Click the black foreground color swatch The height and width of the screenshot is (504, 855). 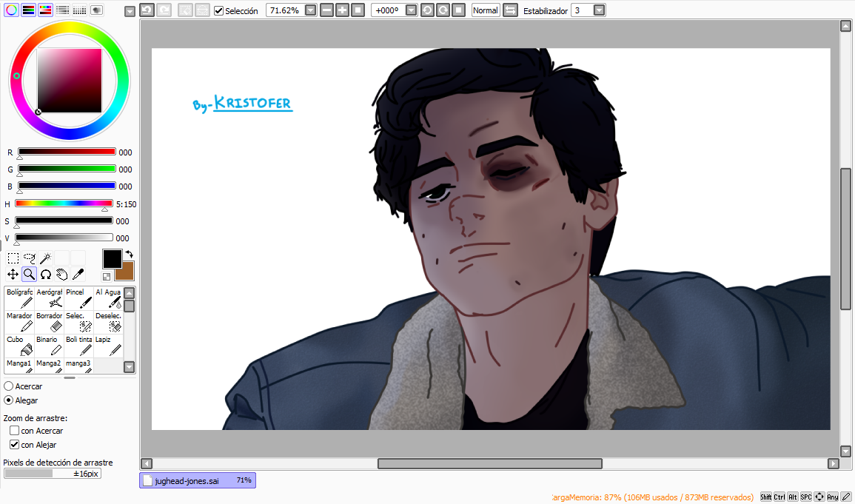click(x=113, y=259)
